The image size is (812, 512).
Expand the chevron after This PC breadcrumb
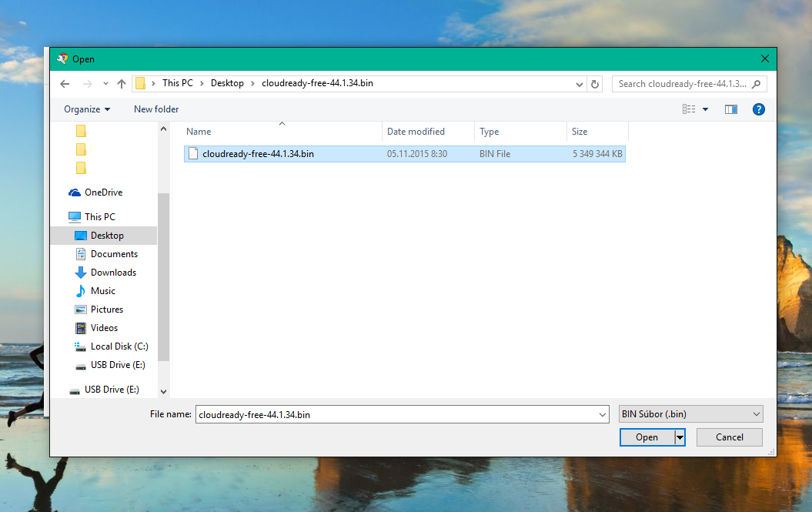pyautogui.click(x=202, y=83)
